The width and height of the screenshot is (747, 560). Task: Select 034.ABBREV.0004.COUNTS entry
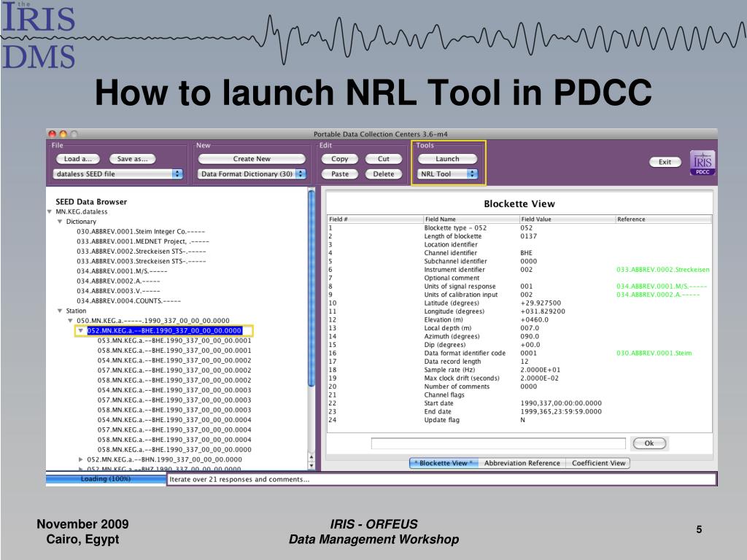click(128, 301)
